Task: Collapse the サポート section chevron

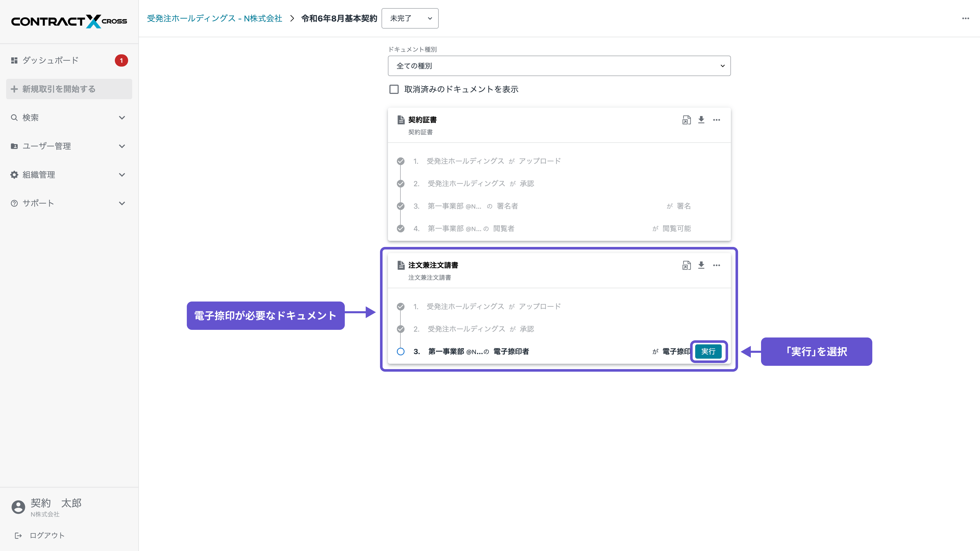Action: (122, 203)
